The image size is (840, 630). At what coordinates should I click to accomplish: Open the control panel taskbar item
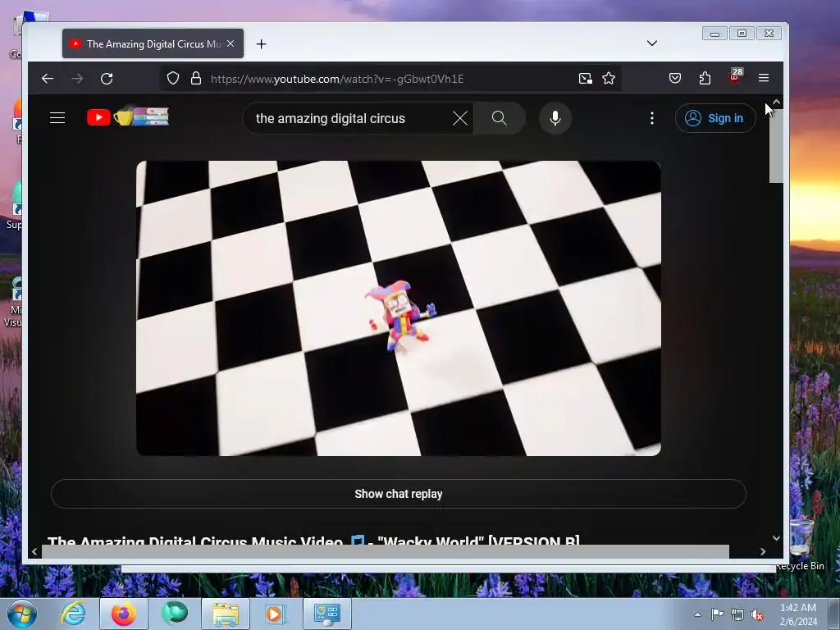pyautogui.click(x=327, y=614)
